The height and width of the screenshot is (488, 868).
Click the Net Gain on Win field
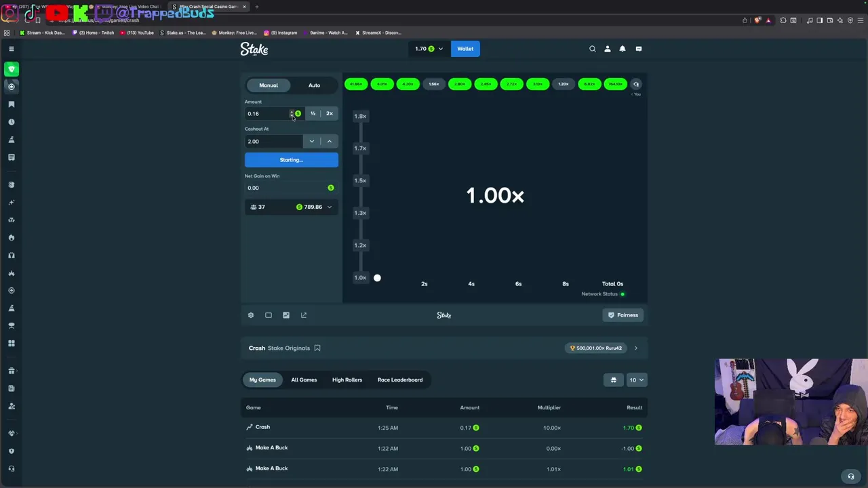click(292, 188)
